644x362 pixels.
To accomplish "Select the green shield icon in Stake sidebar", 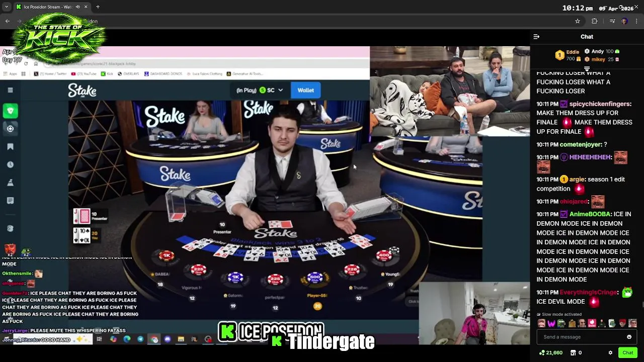I will click(x=10, y=111).
